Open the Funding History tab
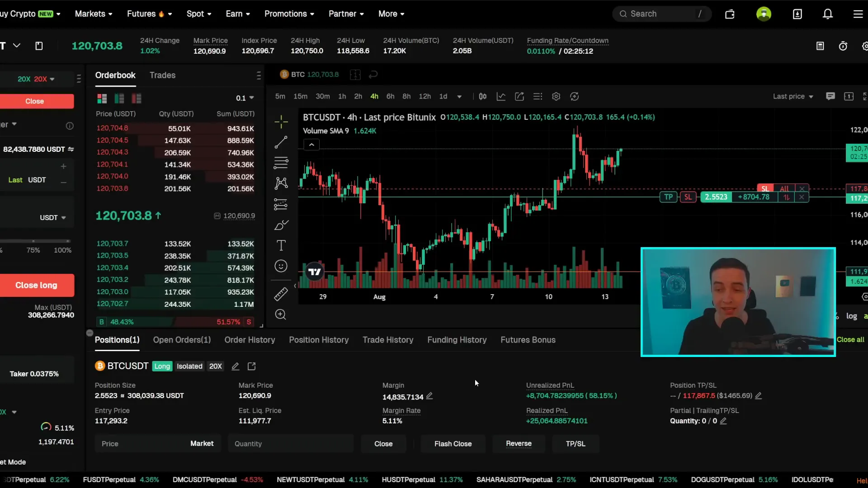The image size is (868, 488). pyautogui.click(x=457, y=340)
